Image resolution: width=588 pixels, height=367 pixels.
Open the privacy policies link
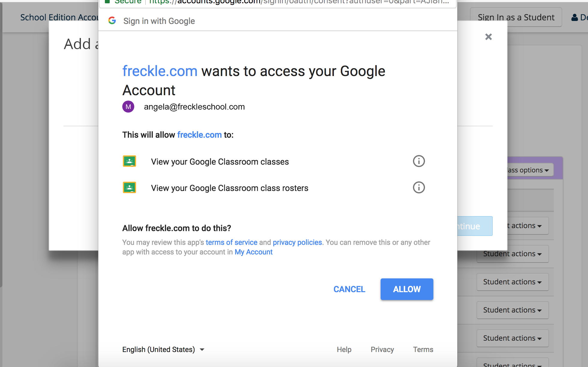click(297, 242)
